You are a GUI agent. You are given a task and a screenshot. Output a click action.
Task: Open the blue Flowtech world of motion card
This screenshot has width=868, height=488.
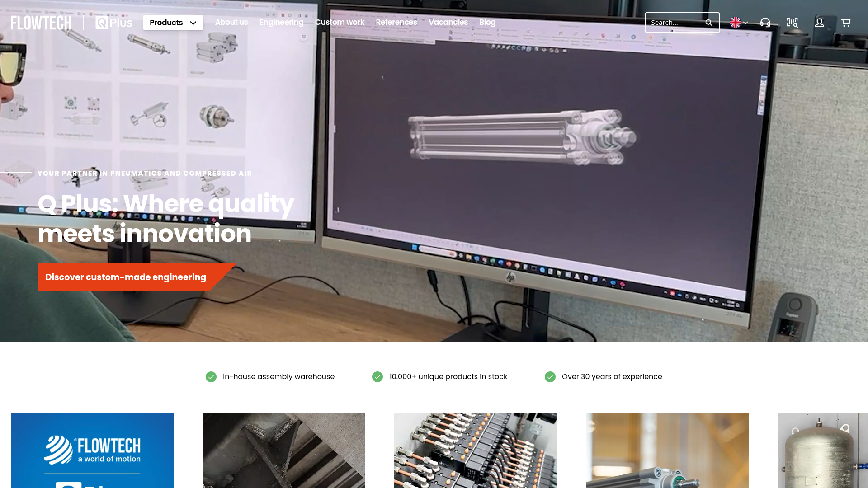(92, 450)
